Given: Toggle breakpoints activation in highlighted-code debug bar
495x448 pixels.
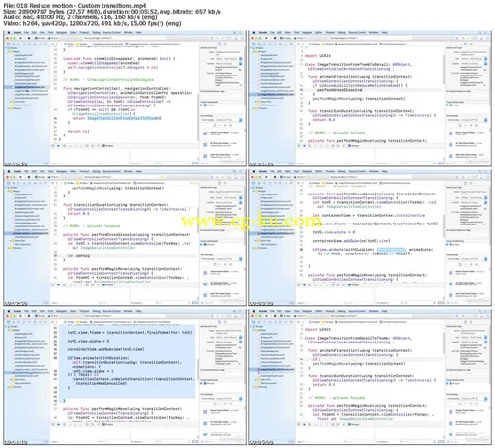Looking at the screenshot, I should (x=59, y=424).
